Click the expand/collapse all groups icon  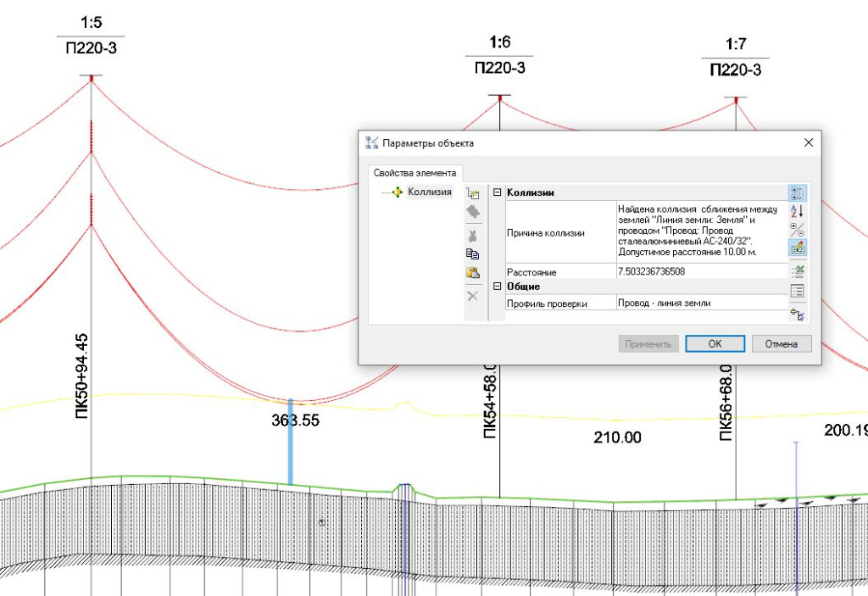(797, 229)
